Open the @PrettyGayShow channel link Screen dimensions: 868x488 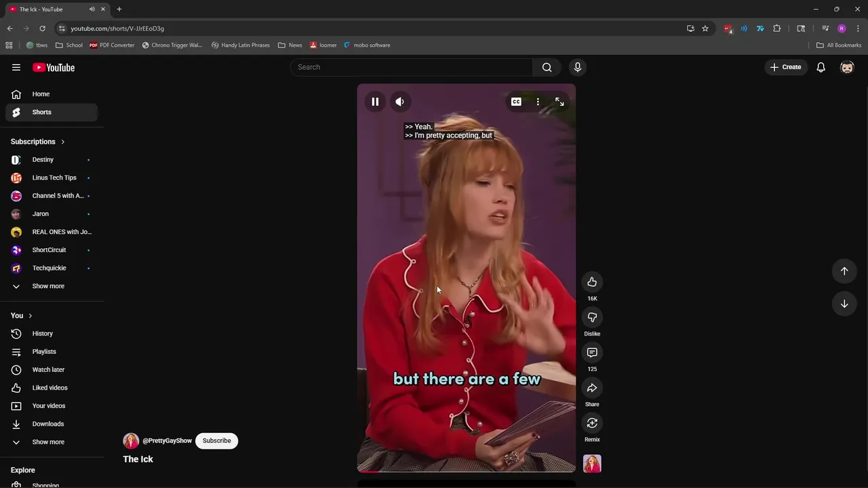167,441
